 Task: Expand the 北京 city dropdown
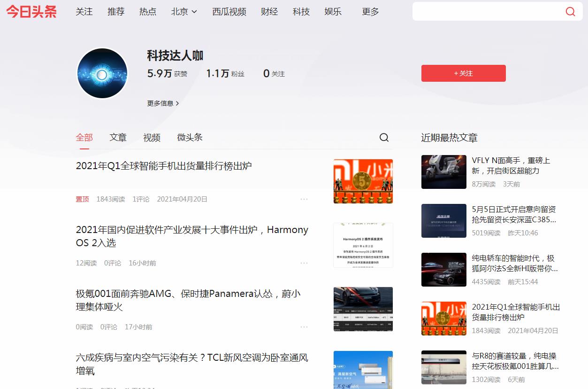coord(184,12)
